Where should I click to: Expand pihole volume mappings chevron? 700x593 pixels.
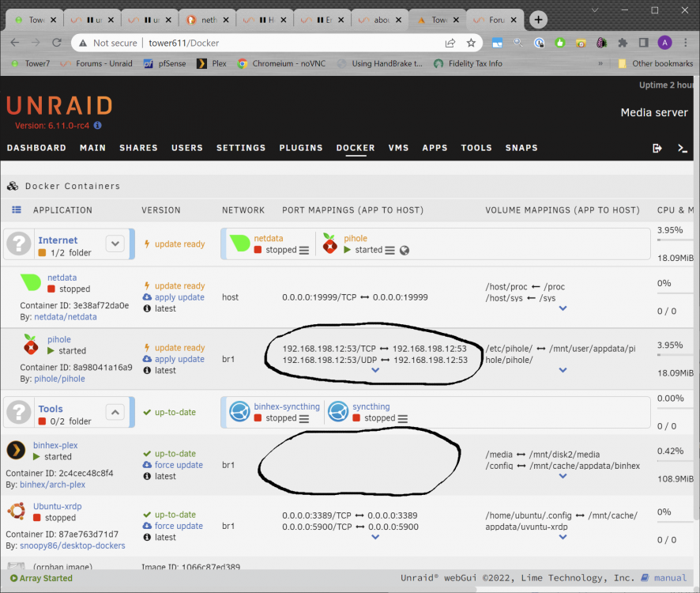tap(563, 370)
